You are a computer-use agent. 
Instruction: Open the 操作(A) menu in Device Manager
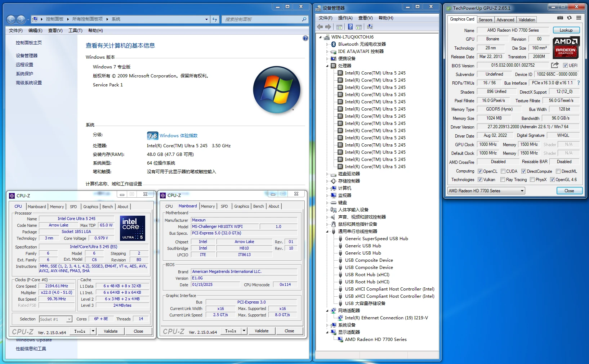(x=345, y=18)
